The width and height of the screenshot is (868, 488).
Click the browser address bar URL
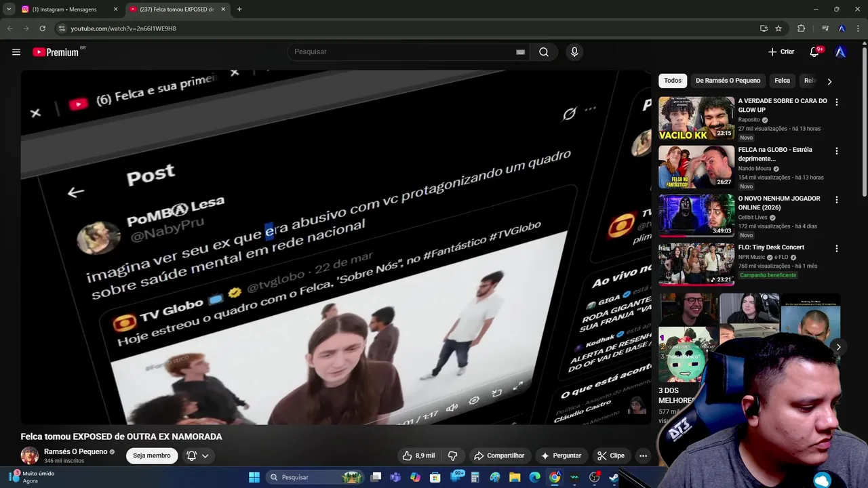[x=123, y=28]
